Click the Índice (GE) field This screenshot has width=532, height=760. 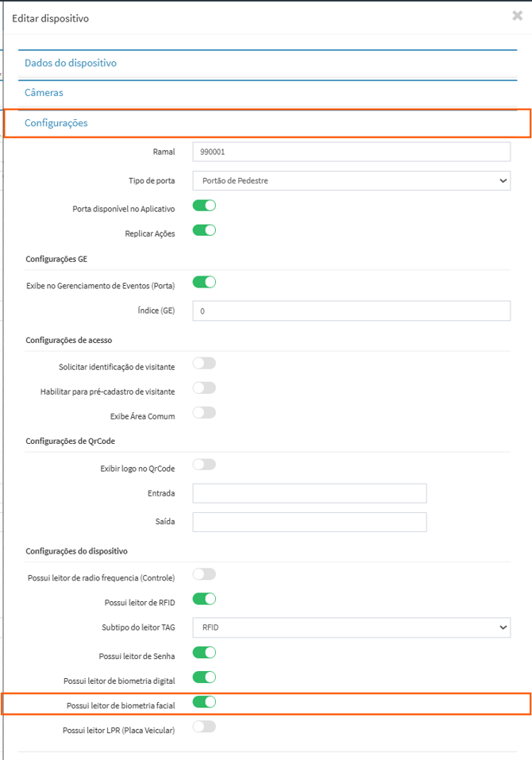(x=351, y=311)
